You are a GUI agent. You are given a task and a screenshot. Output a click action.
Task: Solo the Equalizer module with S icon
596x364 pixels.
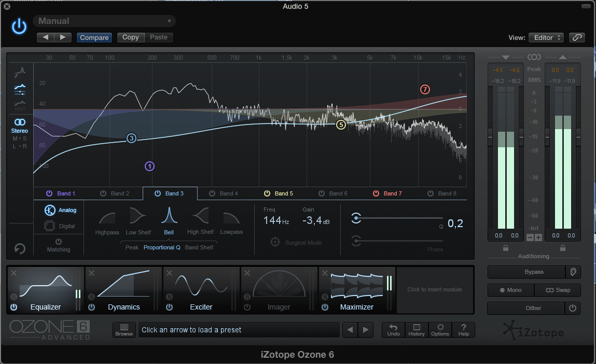[x=13, y=297]
